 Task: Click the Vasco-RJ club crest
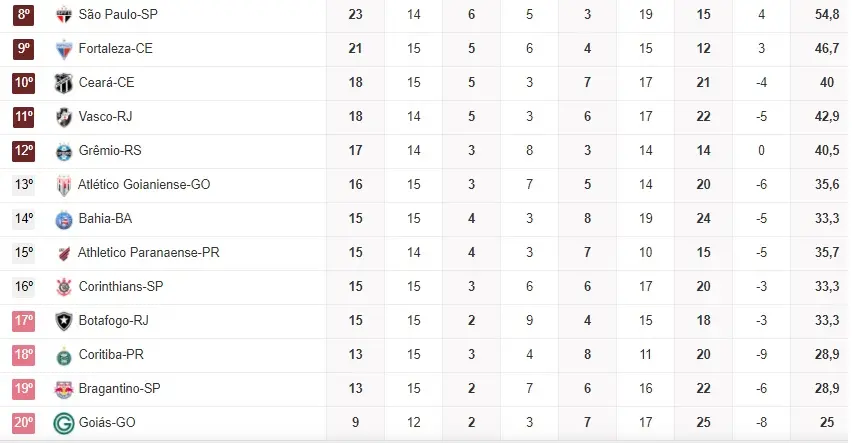64,117
